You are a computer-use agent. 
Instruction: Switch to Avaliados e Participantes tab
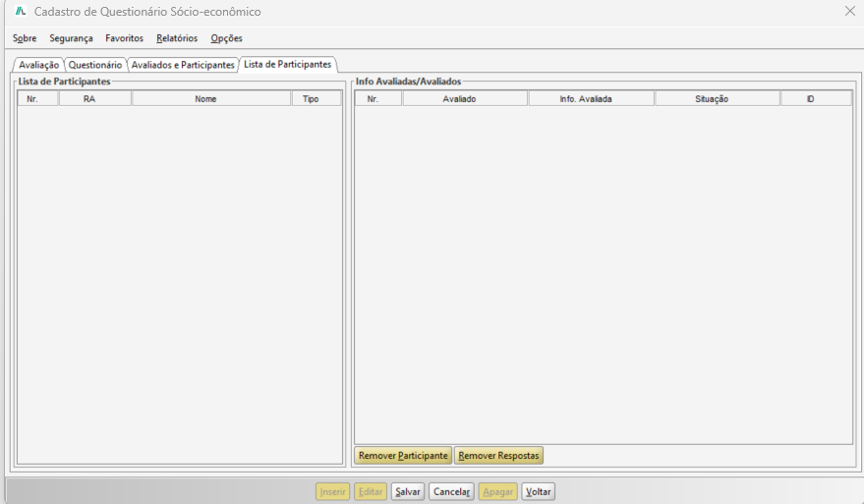point(183,65)
